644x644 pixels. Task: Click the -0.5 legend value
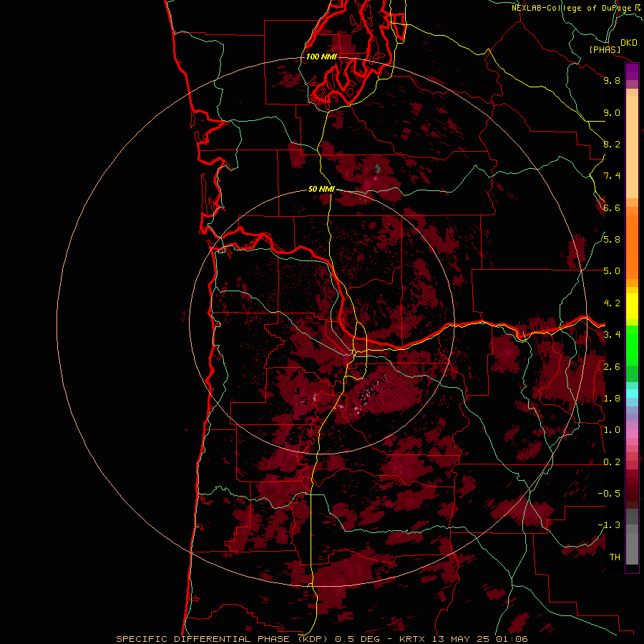coord(609,494)
